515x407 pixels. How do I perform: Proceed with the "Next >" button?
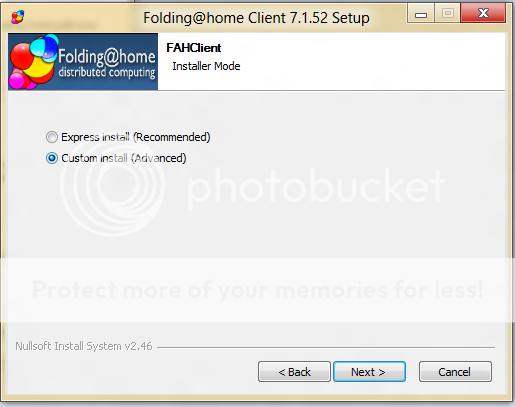369,372
